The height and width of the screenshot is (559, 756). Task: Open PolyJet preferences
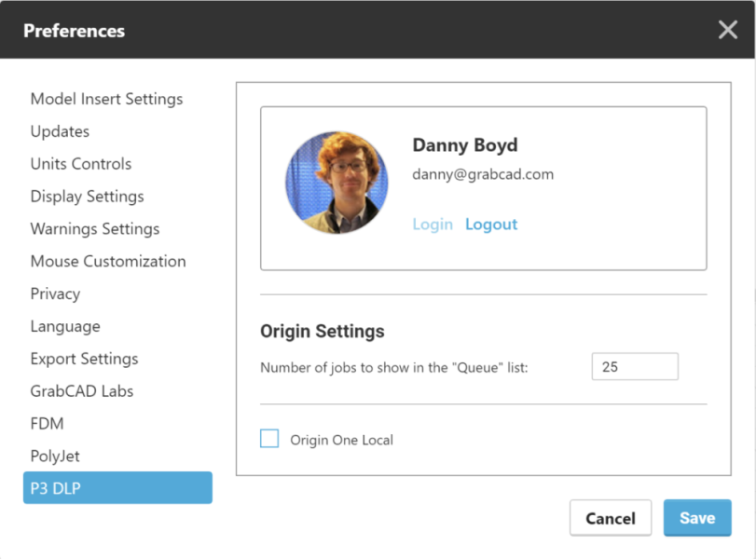[55, 456]
